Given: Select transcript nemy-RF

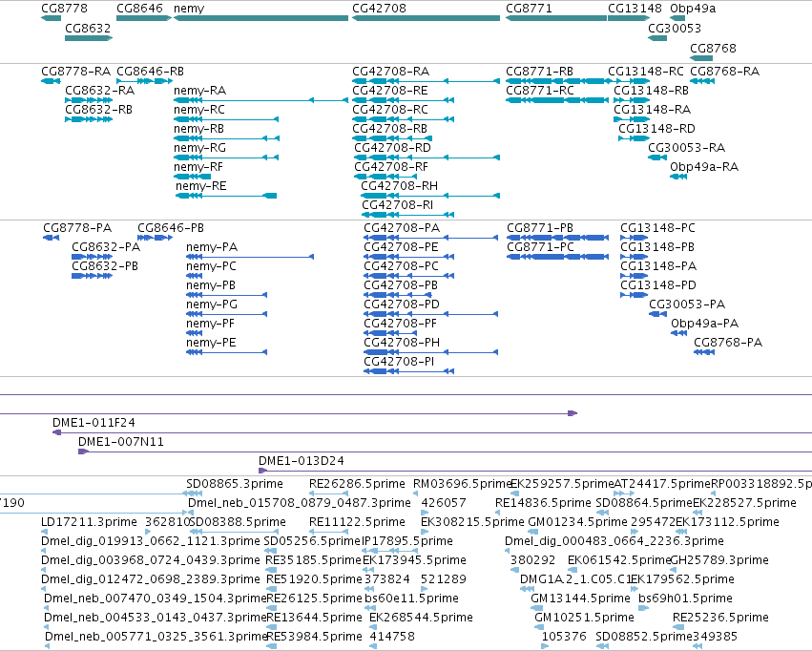Looking at the screenshot, I should click(x=192, y=177).
